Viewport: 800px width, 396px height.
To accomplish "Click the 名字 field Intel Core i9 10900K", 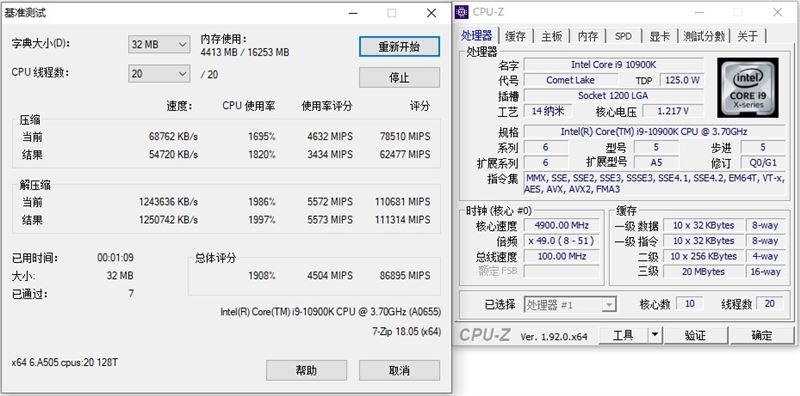I will coord(613,65).
